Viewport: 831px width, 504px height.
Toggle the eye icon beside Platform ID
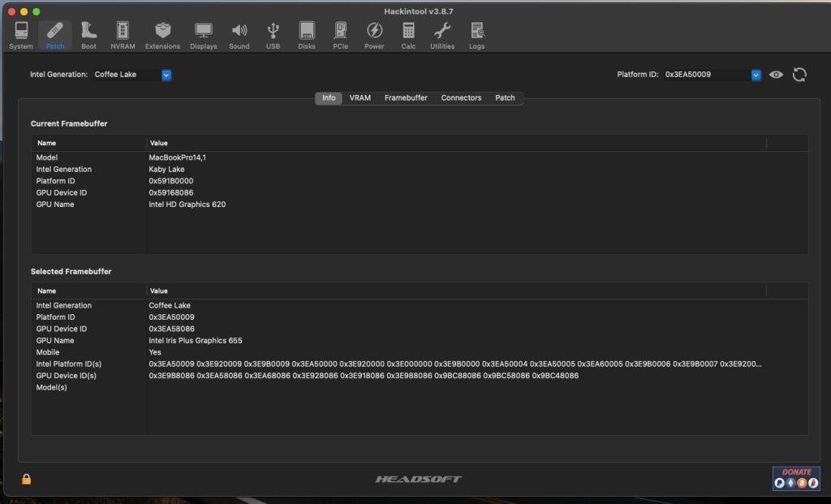click(777, 75)
